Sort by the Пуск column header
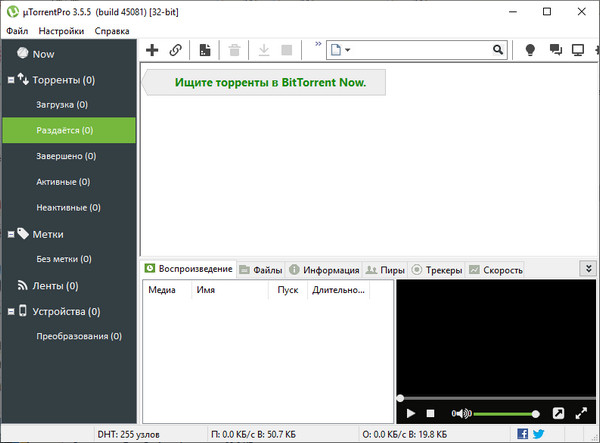This screenshot has height=443, width=600. 288,290
